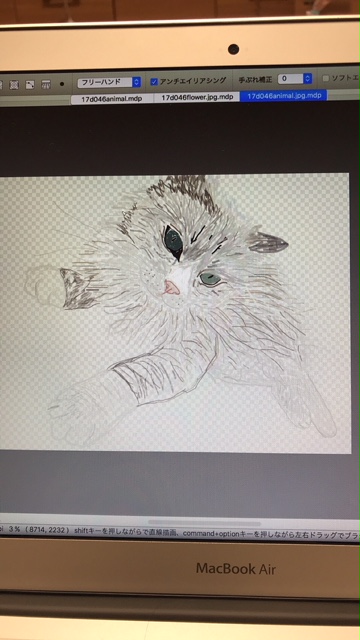Enable the diagonal line snap icon
Image resolution: width=360 pixels, height=640 pixels.
30,84
